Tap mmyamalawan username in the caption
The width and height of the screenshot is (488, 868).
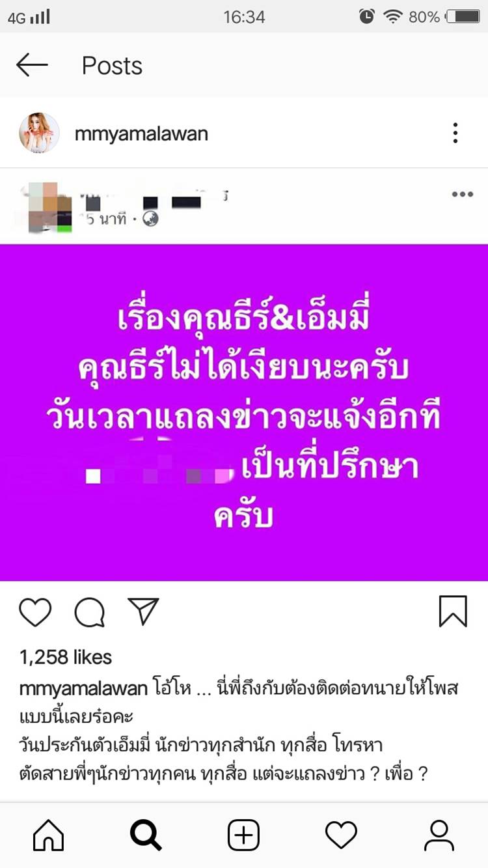pos(84,689)
